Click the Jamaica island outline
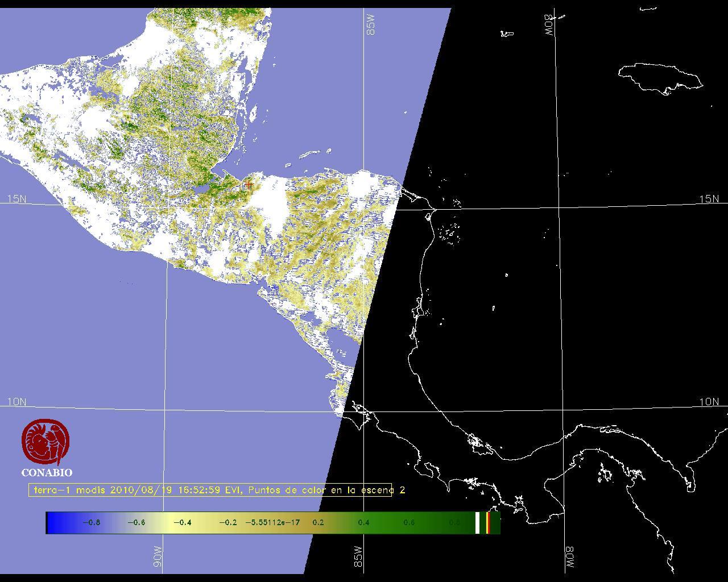Viewport: 728px width, 582px height. (660, 77)
